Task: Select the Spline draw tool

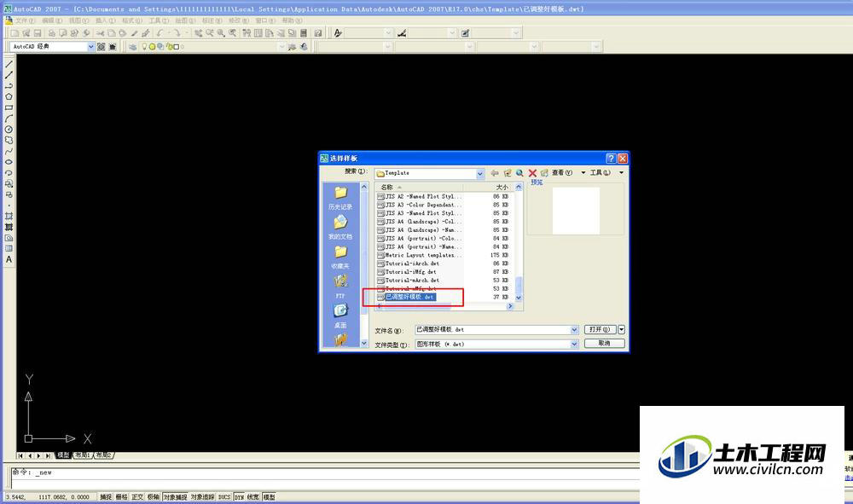Action: point(9,151)
